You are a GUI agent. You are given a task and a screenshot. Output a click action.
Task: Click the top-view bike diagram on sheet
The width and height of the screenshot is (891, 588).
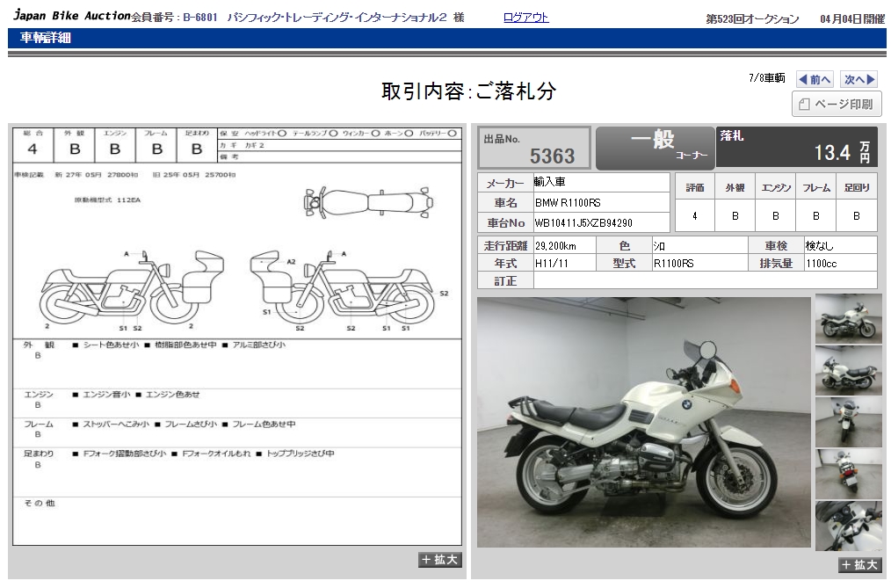point(368,202)
